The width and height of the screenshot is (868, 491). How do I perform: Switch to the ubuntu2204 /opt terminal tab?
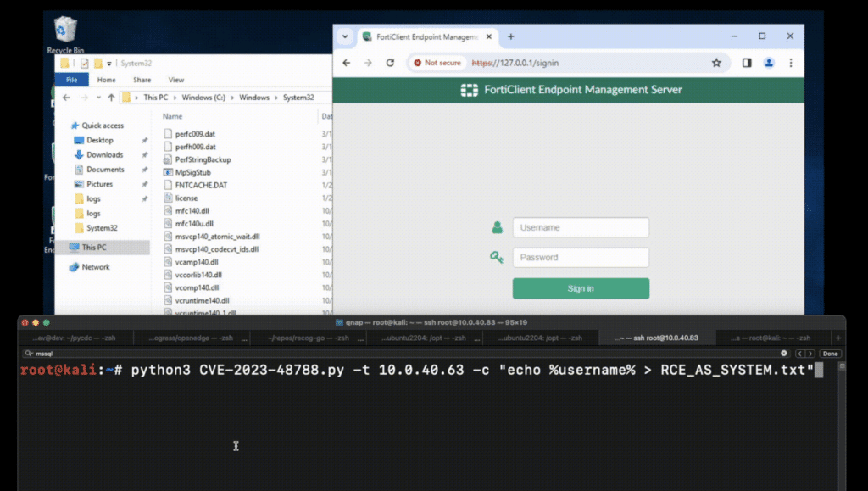point(423,338)
